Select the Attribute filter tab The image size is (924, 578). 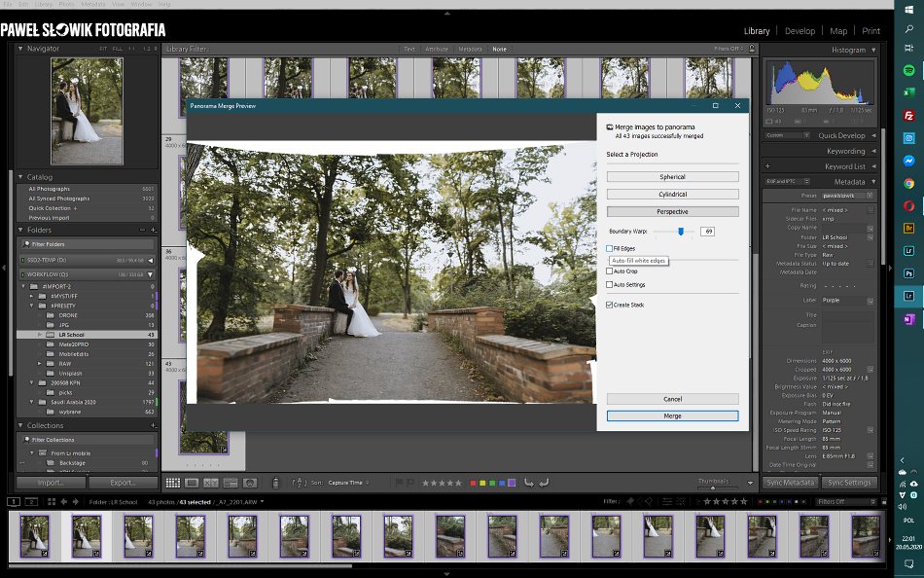(x=437, y=49)
